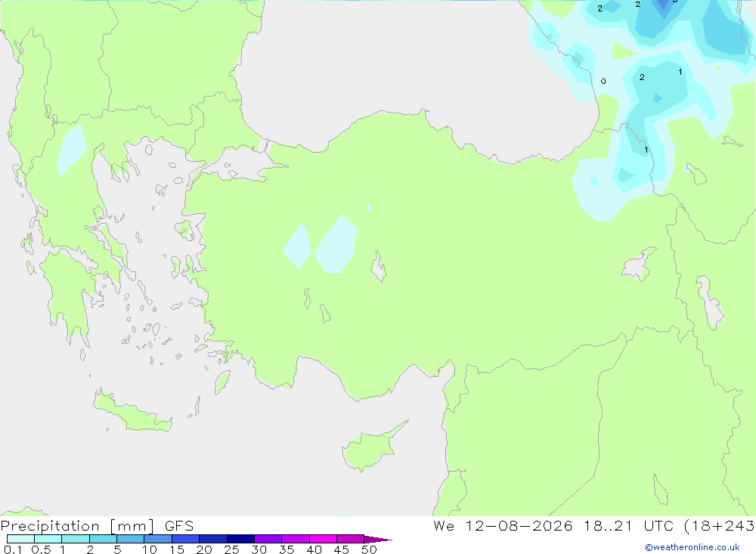The height and width of the screenshot is (554, 756).
Task: Click the legend arrow tip above 50 mm
Action: [x=378, y=540]
